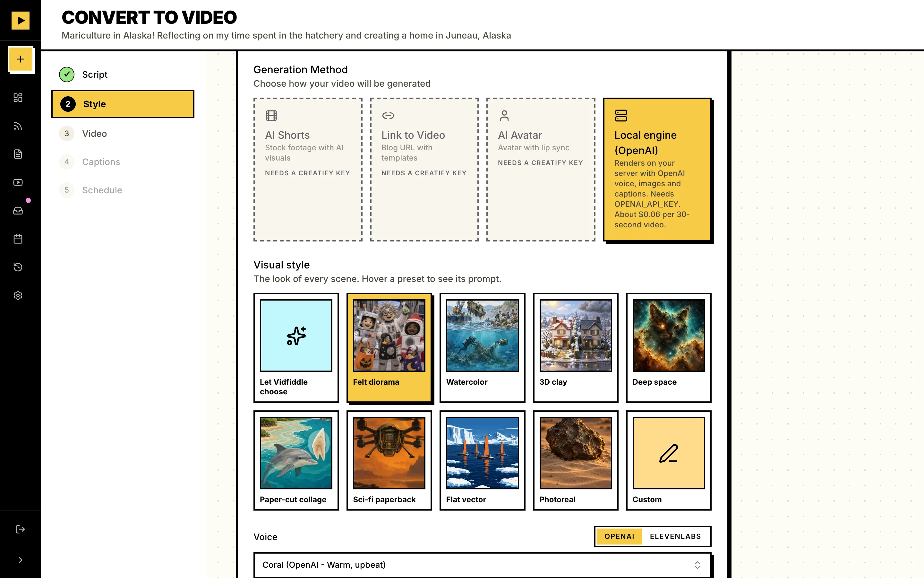Open the dashboard grid icon in sidebar
924x578 pixels.
point(18,98)
